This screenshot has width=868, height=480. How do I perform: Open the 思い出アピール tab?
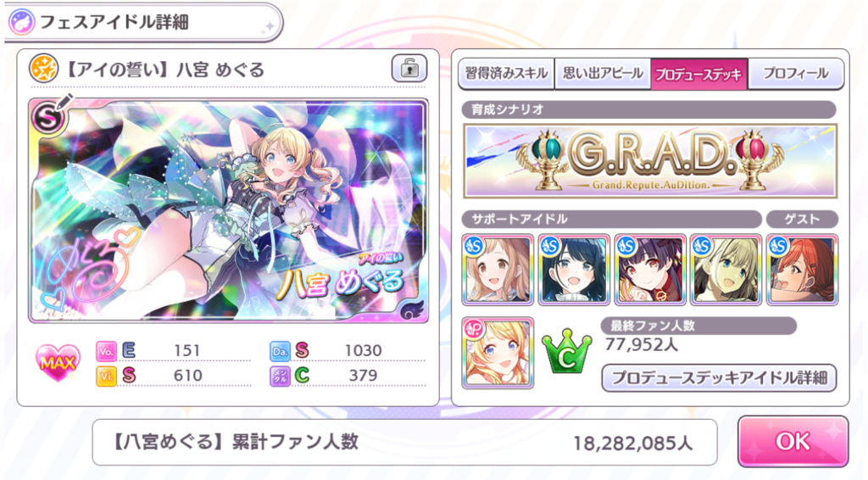click(603, 74)
